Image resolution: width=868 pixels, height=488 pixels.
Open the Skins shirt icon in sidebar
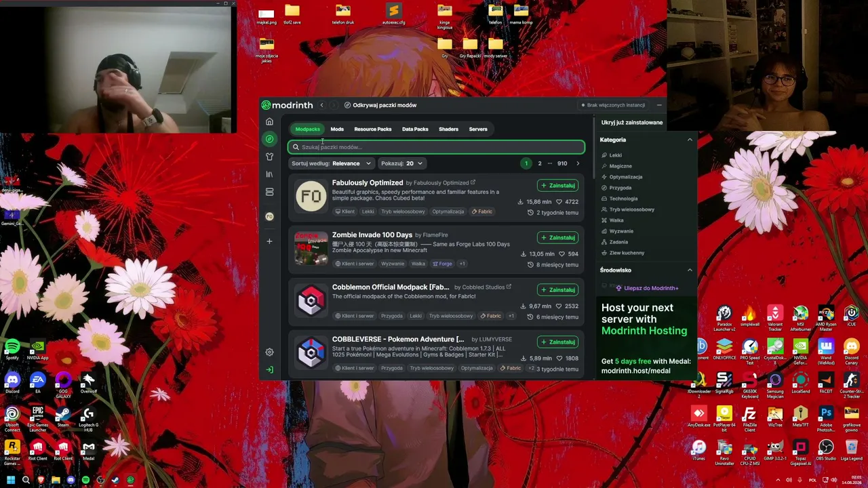tap(269, 157)
